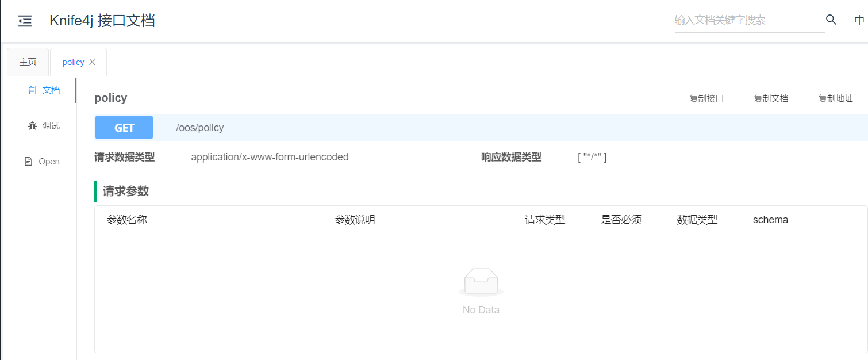Close the policy tab

click(93, 61)
